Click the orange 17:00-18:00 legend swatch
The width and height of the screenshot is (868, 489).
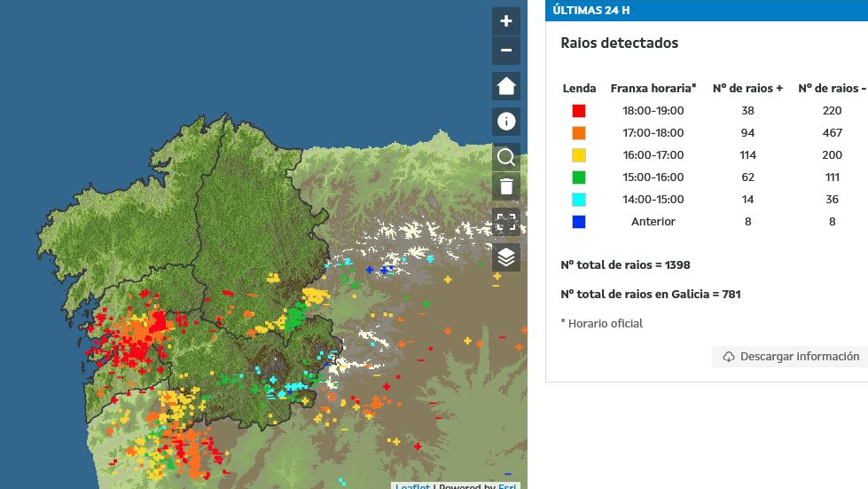(x=578, y=133)
